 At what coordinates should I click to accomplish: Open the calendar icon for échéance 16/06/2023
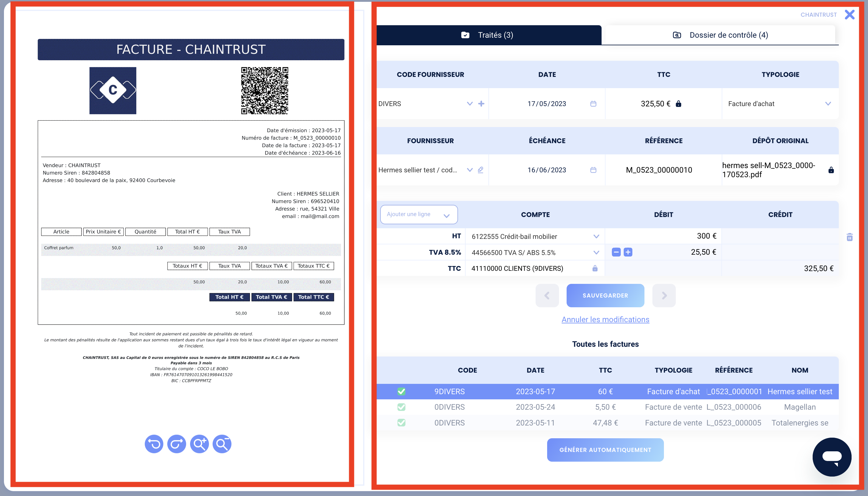tap(593, 170)
